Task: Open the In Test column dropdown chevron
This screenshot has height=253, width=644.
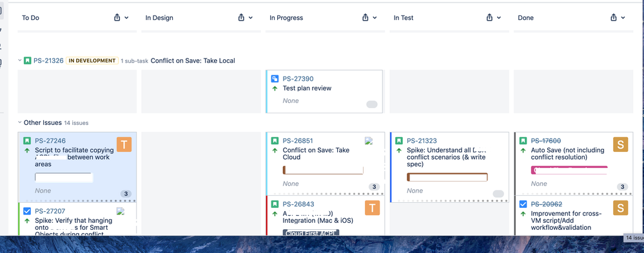Action: pos(498,17)
